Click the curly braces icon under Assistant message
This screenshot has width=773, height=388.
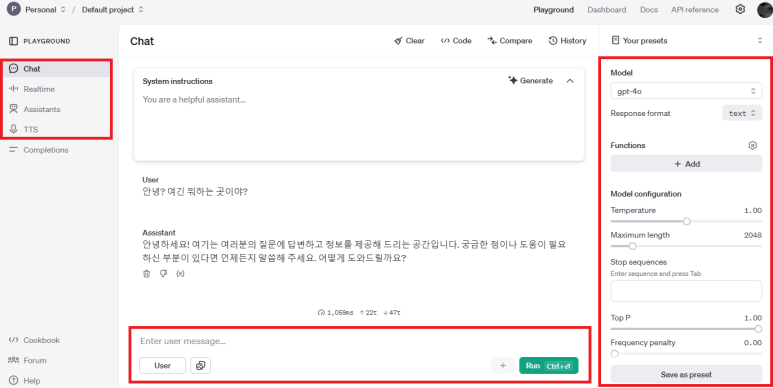[180, 274]
